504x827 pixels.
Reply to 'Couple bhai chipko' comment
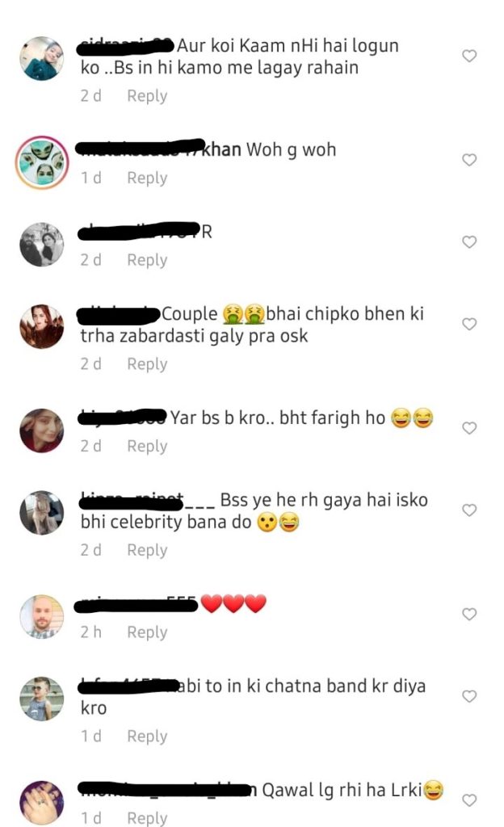pyautogui.click(x=147, y=364)
